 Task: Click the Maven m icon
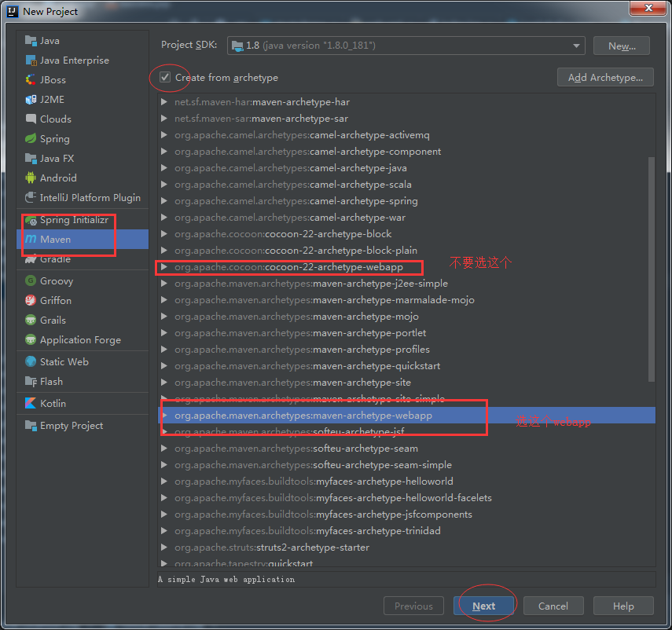click(x=31, y=240)
